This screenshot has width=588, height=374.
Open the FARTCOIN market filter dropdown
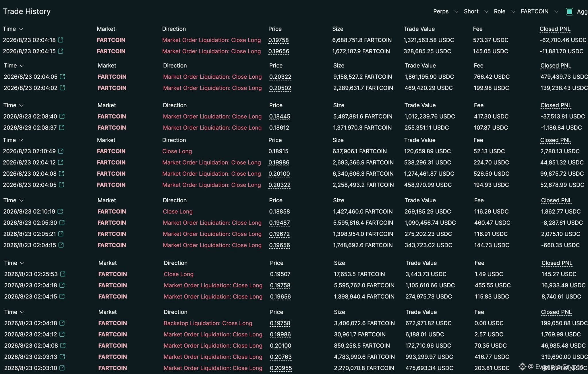pyautogui.click(x=539, y=11)
